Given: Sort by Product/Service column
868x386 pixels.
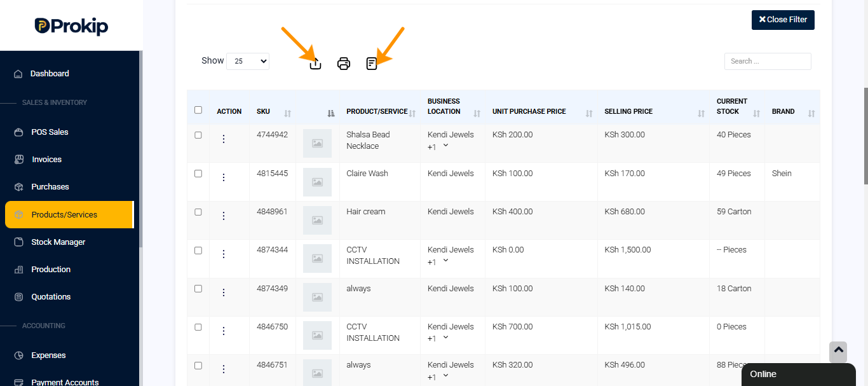Looking at the screenshot, I should click(x=412, y=113).
